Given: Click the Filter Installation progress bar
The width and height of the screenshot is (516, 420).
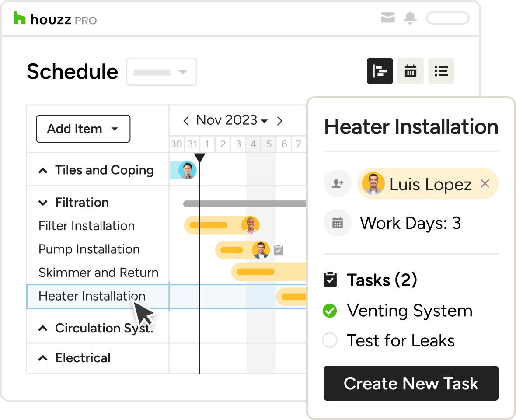Looking at the screenshot, I should (208, 225).
